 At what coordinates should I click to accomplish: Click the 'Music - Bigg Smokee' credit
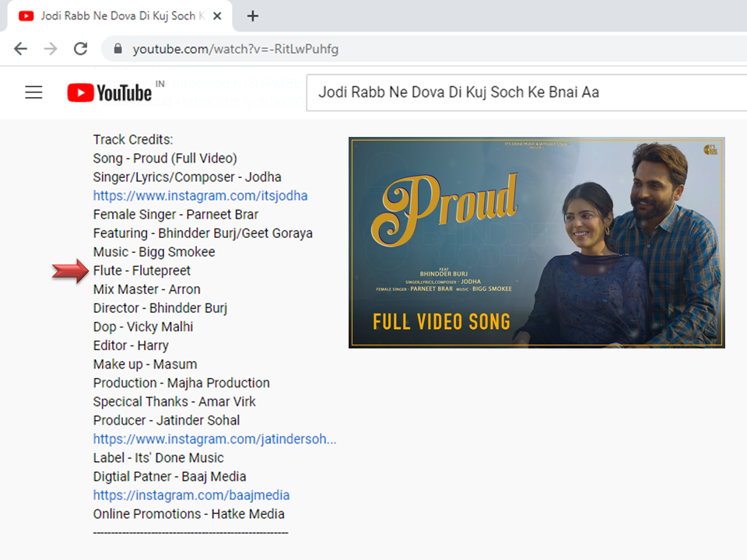tap(154, 252)
